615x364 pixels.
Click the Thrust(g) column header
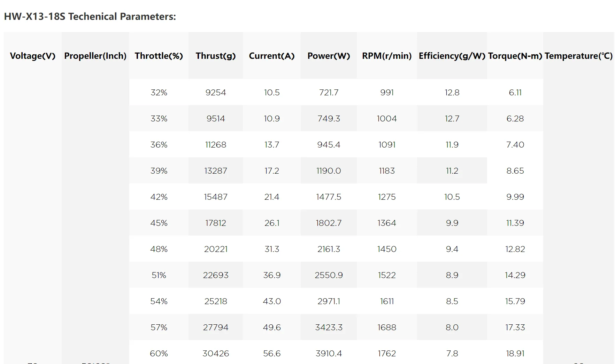pyautogui.click(x=216, y=56)
